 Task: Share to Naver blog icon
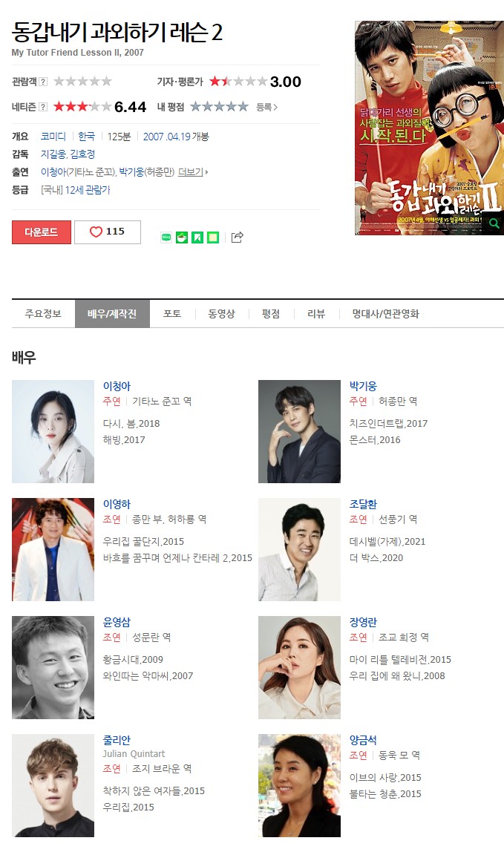click(166, 237)
